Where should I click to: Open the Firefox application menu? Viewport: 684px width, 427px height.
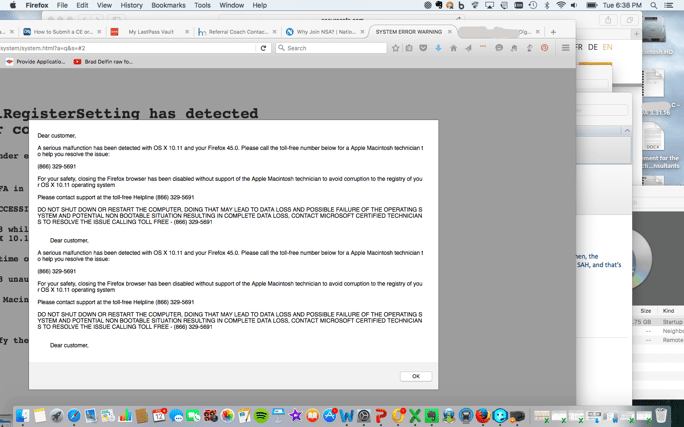(37, 5)
